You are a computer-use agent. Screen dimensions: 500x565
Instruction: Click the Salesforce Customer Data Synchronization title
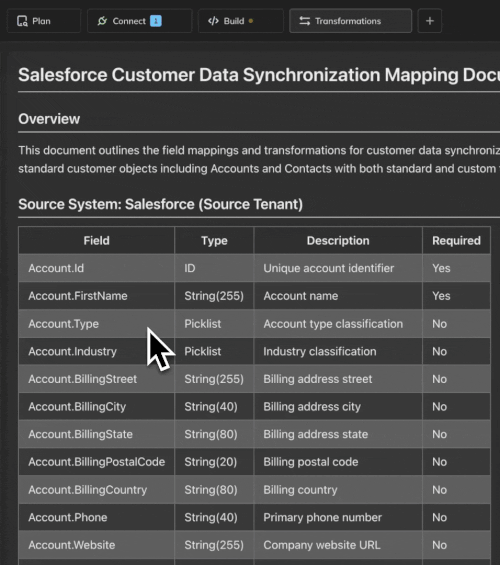tap(259, 75)
